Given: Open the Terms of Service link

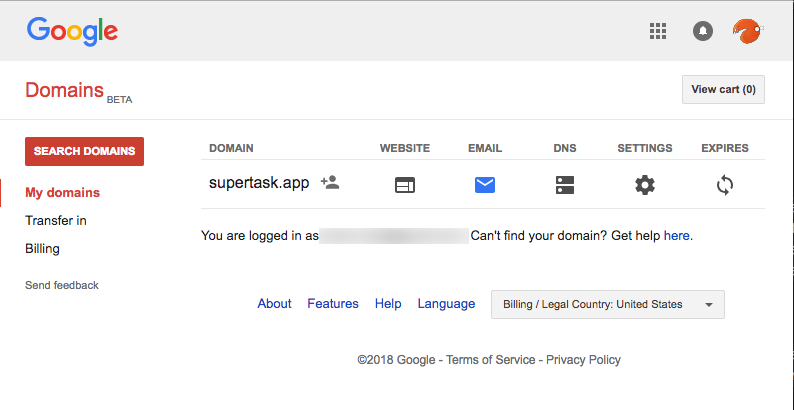Looking at the screenshot, I should (x=490, y=360).
